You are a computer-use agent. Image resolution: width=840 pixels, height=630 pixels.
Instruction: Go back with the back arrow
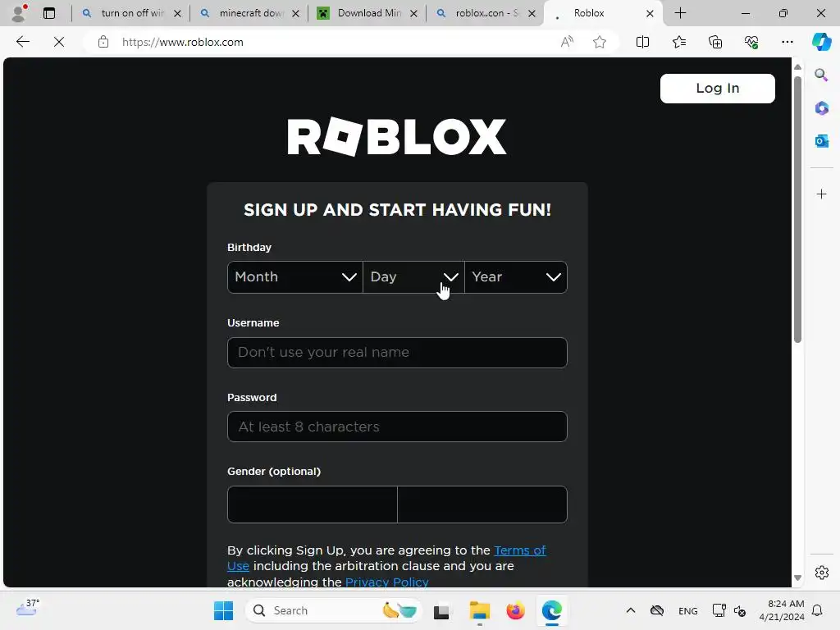[x=22, y=42]
